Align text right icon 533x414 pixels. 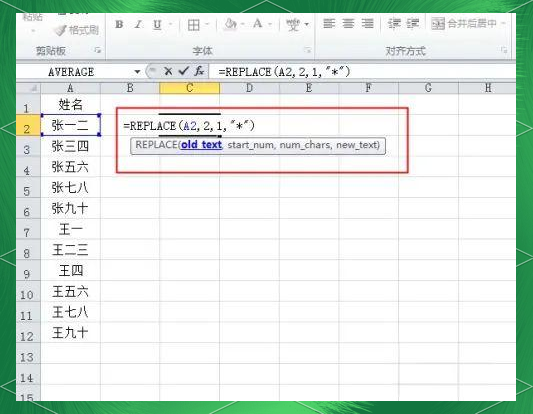click(x=367, y=23)
